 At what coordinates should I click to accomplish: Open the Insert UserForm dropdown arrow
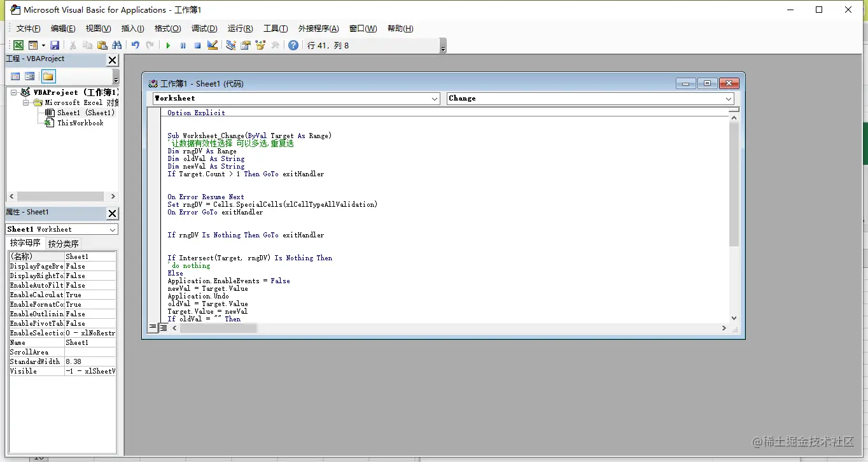(43, 45)
